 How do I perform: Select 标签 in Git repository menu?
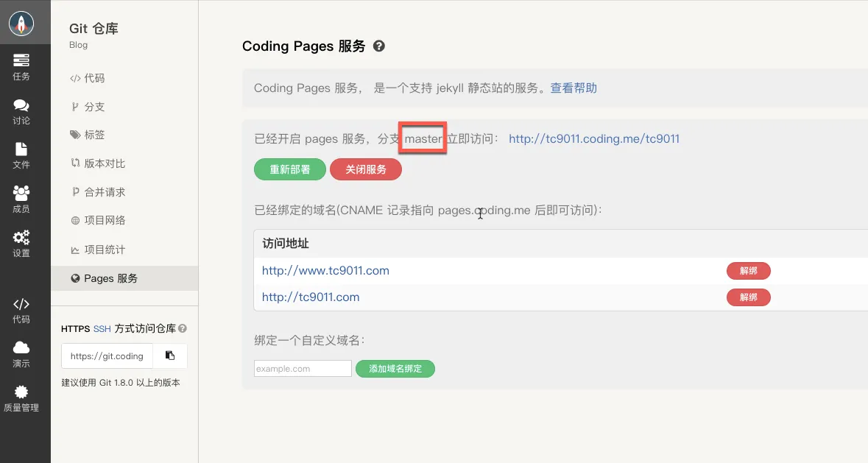point(94,135)
